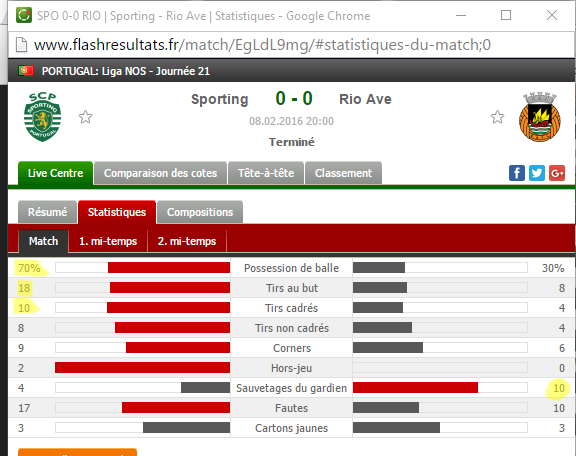Viewport: 576px width, 456px height.
Task: Click the Sporting club crest logo
Action: click(42, 116)
